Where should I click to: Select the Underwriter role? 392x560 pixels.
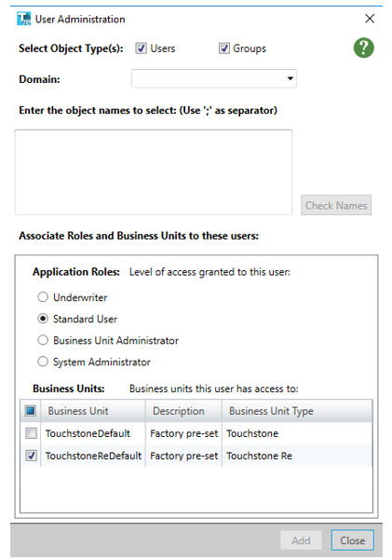click(43, 297)
